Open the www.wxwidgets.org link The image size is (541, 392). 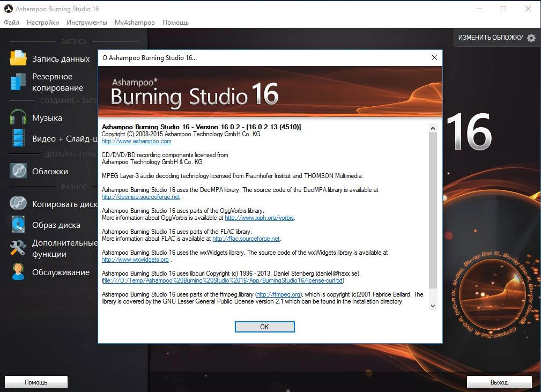(x=135, y=260)
